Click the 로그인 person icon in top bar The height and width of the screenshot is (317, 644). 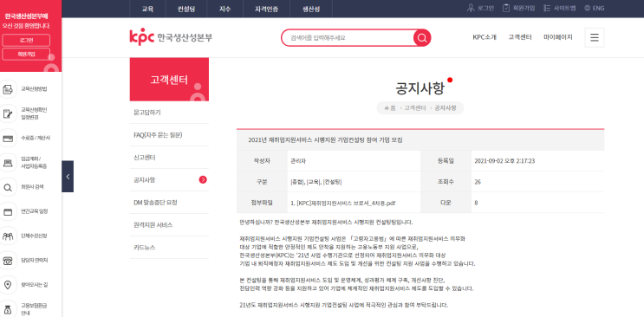471,8
